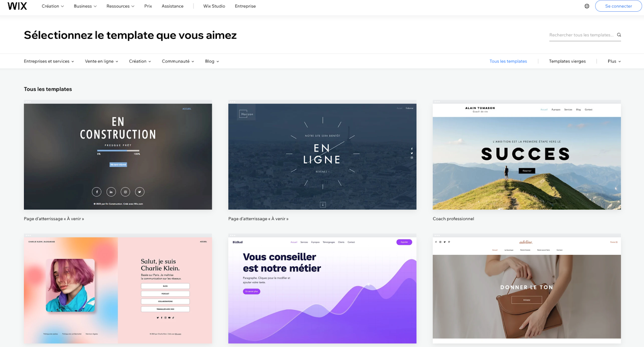644x347 pixels.
Task: Click the Se connecter button
Action: pyautogui.click(x=618, y=6)
